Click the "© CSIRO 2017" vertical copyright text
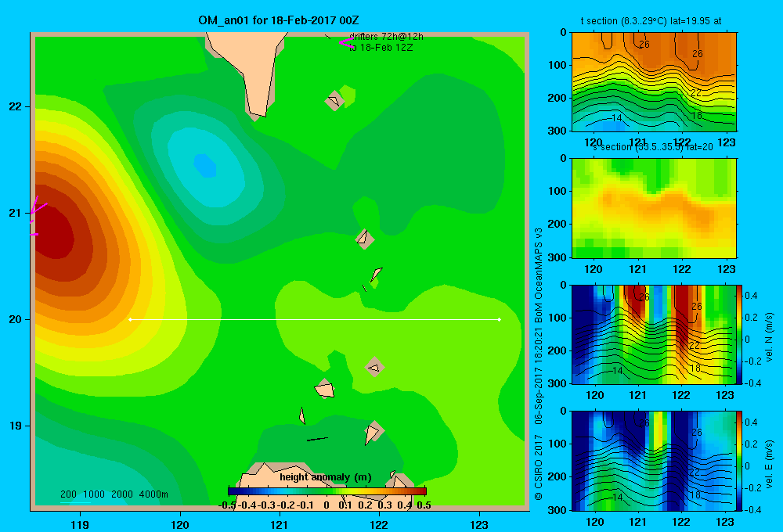This screenshot has width=783, height=532. [x=539, y=467]
